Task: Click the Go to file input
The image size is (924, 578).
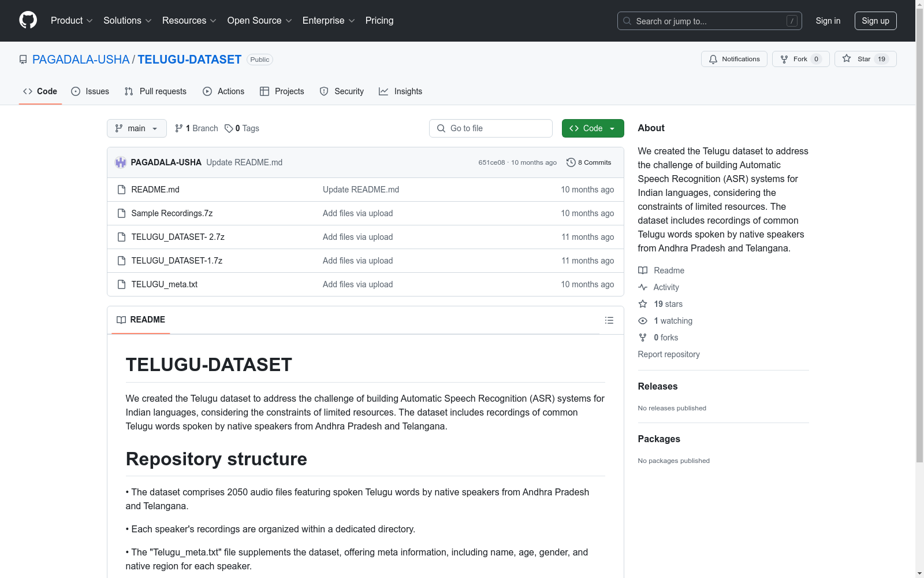Action: pos(491,128)
